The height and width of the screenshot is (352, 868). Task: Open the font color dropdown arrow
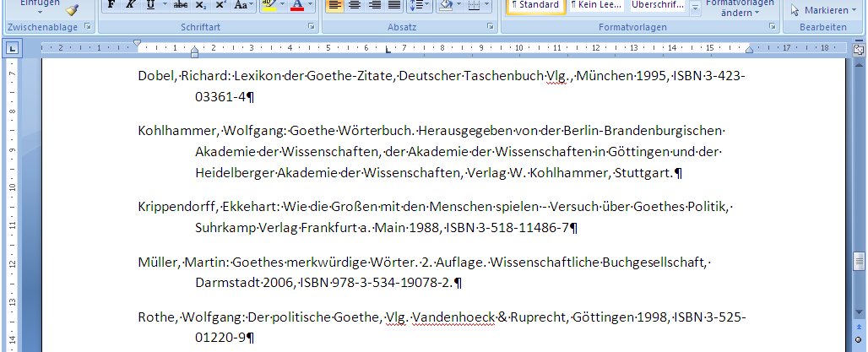coord(310,5)
